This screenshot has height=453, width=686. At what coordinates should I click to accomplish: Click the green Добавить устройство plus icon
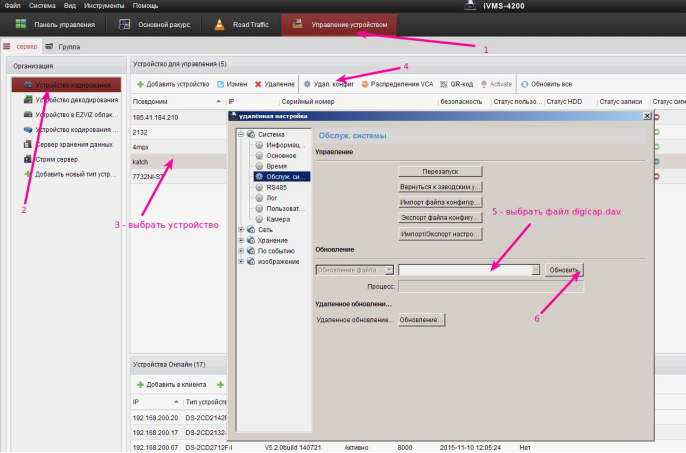click(x=140, y=84)
